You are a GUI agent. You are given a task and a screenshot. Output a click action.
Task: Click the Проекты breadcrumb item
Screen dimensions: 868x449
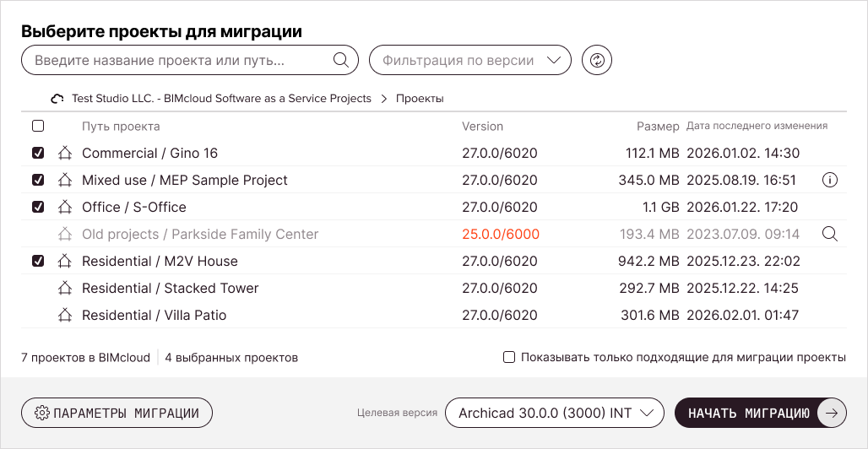click(x=420, y=99)
